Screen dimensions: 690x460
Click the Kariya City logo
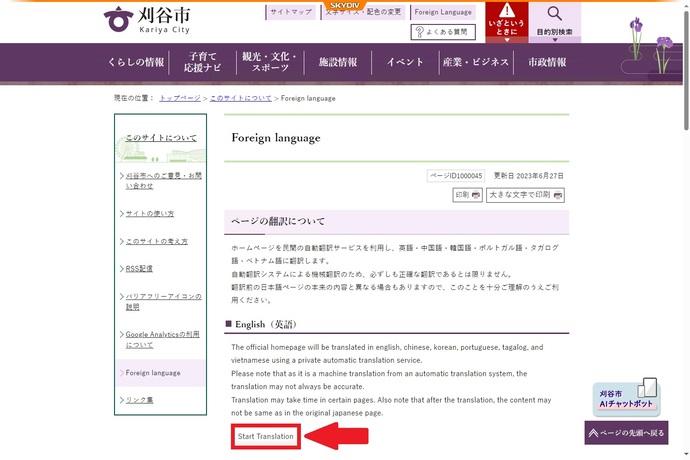(x=147, y=19)
